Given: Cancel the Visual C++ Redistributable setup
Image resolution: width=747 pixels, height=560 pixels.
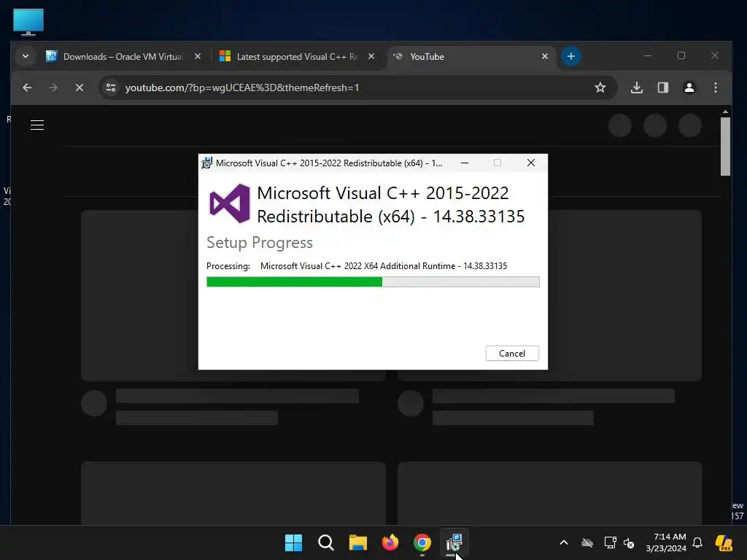Looking at the screenshot, I should [x=512, y=354].
